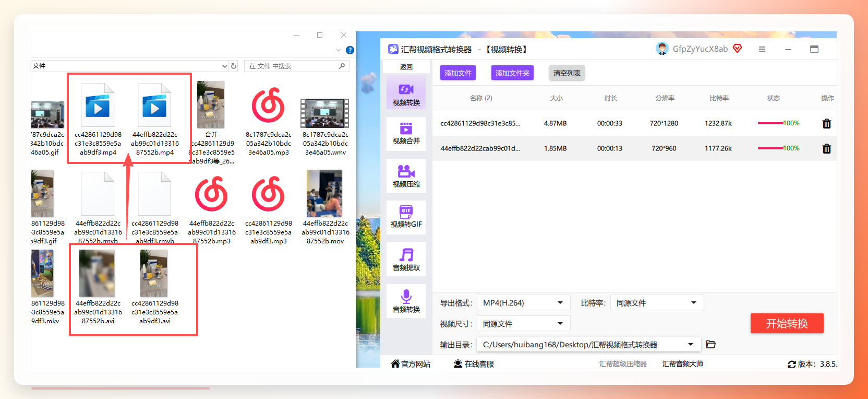Delete the 44effb822d22cab99c01d row with its trash icon
The height and width of the screenshot is (399, 868).
tap(827, 149)
